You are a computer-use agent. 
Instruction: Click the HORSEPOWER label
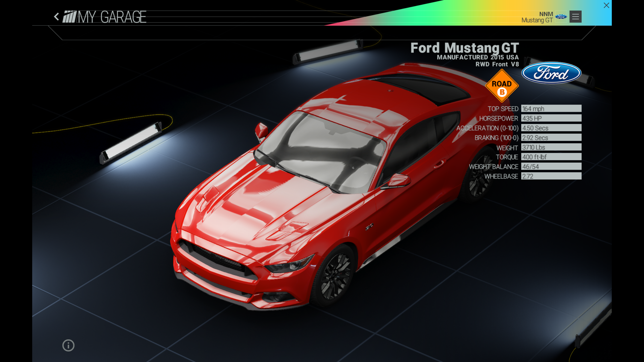tap(499, 118)
